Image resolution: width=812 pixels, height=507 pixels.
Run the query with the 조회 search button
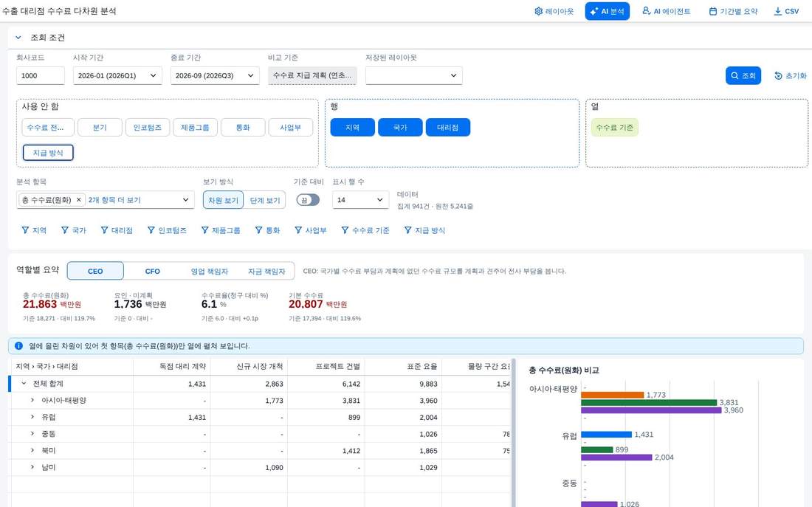(x=743, y=75)
